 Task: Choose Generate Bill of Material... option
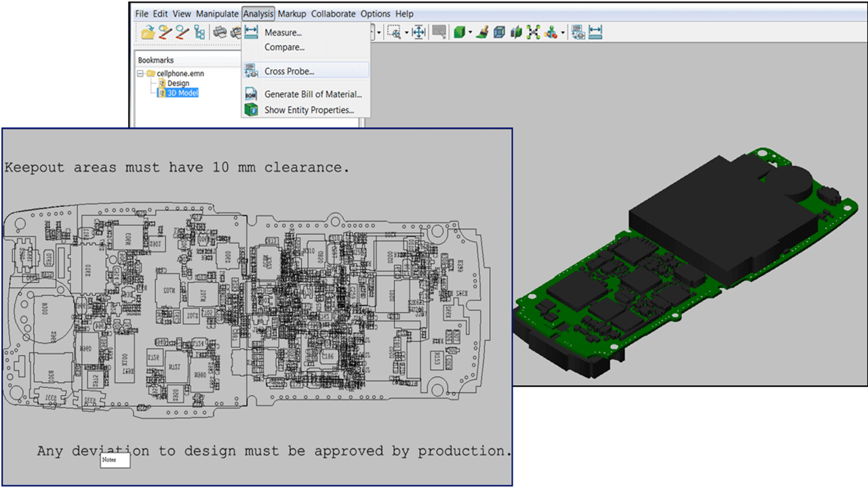click(x=313, y=94)
